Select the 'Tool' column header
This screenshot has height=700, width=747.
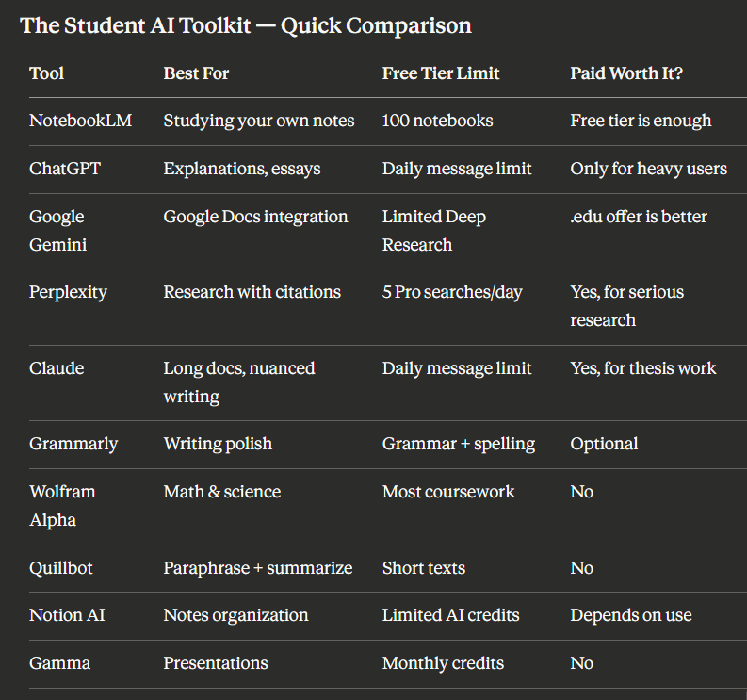(x=47, y=73)
